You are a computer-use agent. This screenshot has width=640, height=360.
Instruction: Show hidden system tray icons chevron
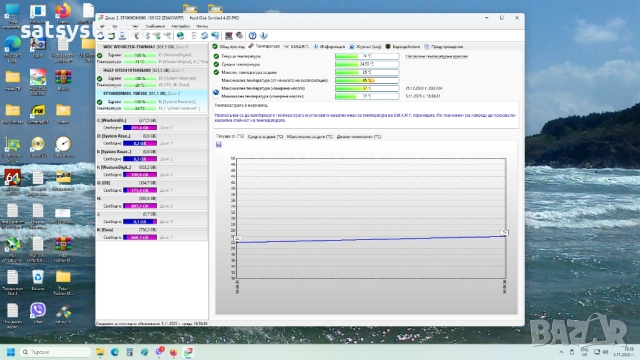tap(561, 352)
